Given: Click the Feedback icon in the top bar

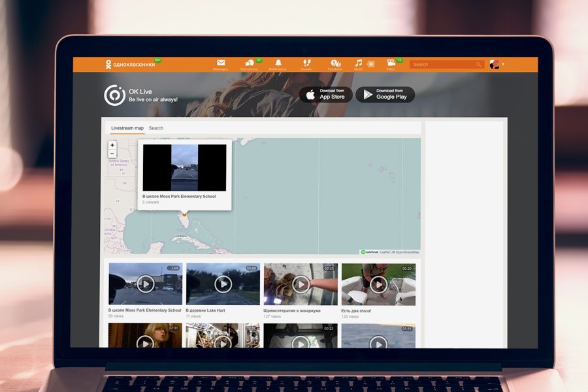Looking at the screenshot, I should click(x=335, y=63).
